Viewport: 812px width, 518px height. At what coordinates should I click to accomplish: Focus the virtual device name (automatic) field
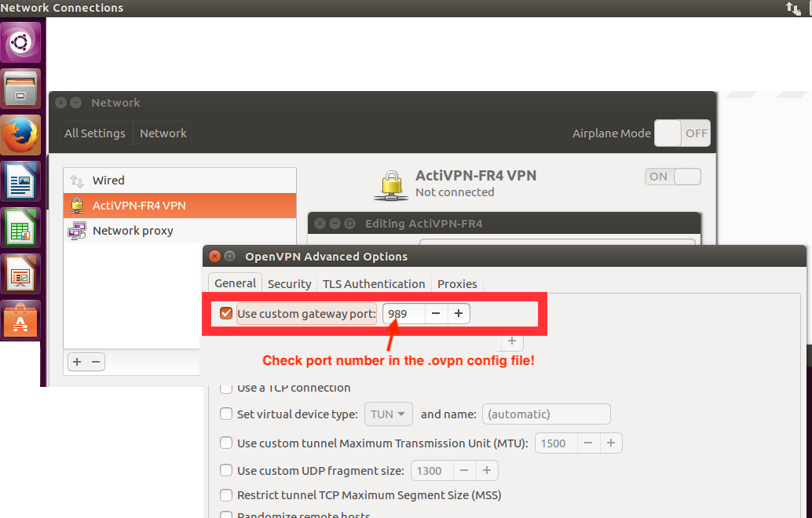pyautogui.click(x=547, y=414)
